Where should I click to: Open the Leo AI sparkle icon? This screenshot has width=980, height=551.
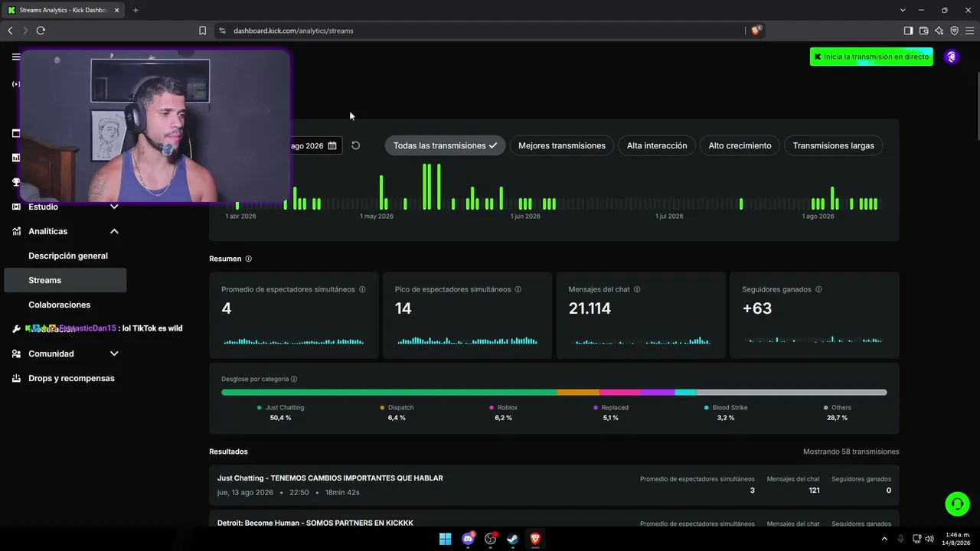coord(939,31)
